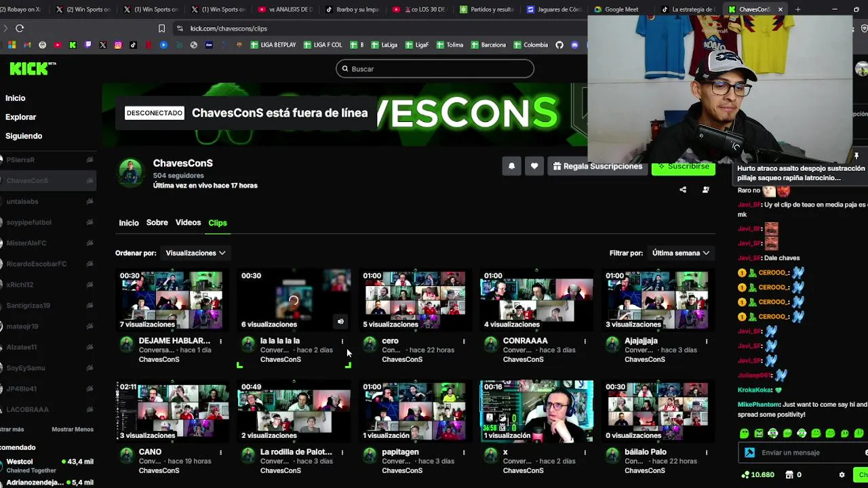Open the Colombia bookmark
Image resolution: width=868 pixels, height=488 pixels.
click(x=530, y=45)
